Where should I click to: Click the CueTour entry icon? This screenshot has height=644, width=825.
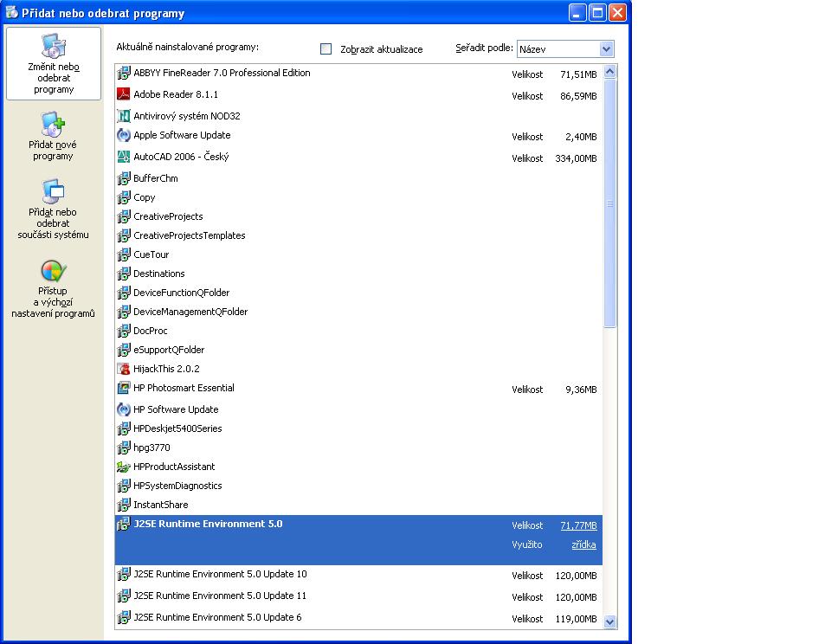click(124, 254)
